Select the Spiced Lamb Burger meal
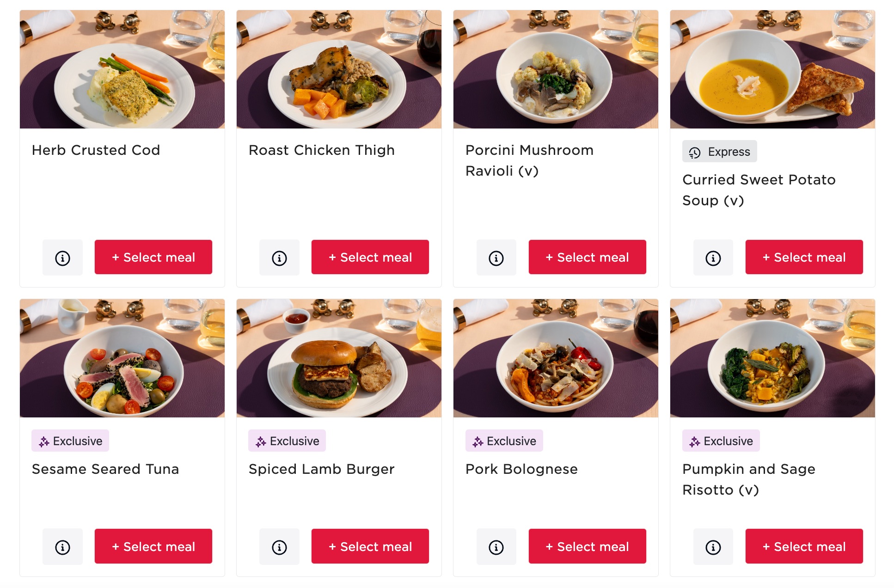Viewport: 894px width, 588px height. [370, 546]
